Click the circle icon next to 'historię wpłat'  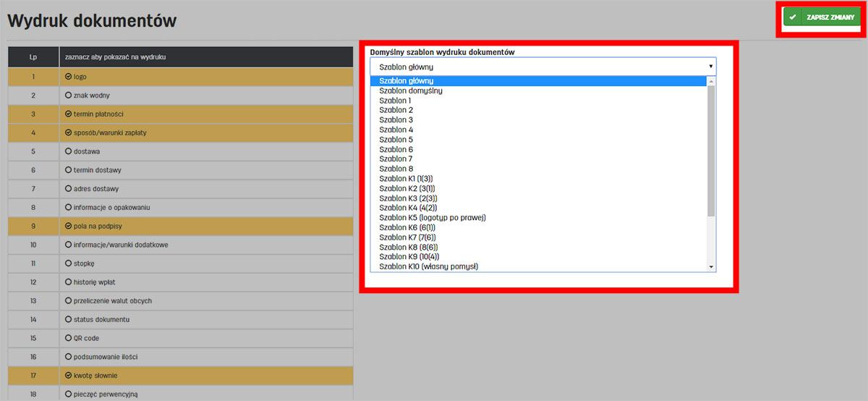click(69, 282)
